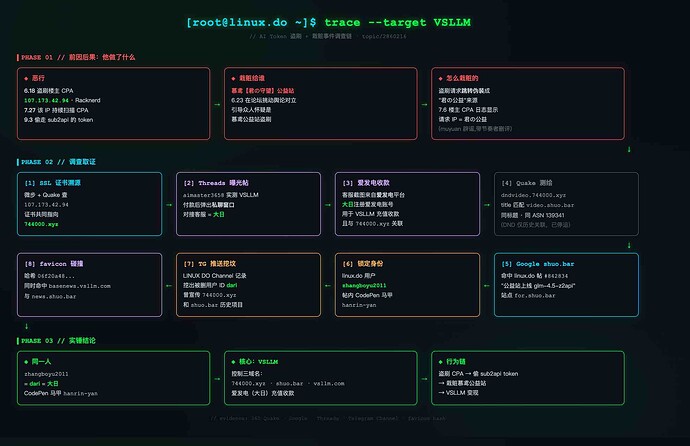Viewport: 690px width, 446px height.
Task: Click the "9.3" sub2api token line
Action: 58,120
